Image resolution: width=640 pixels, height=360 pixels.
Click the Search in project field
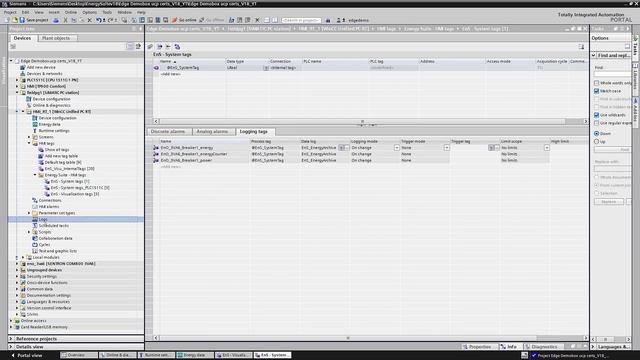(301, 20)
